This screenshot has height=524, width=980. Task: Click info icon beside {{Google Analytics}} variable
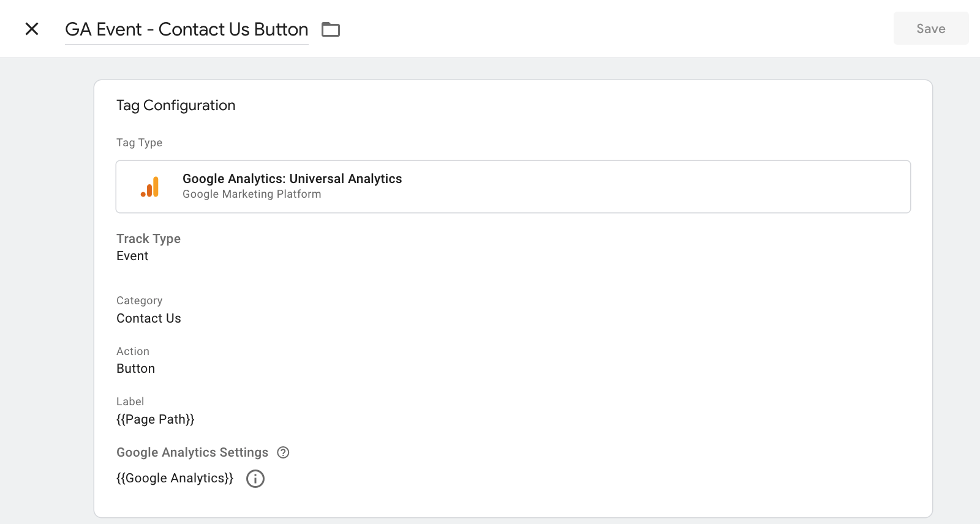pyautogui.click(x=255, y=479)
